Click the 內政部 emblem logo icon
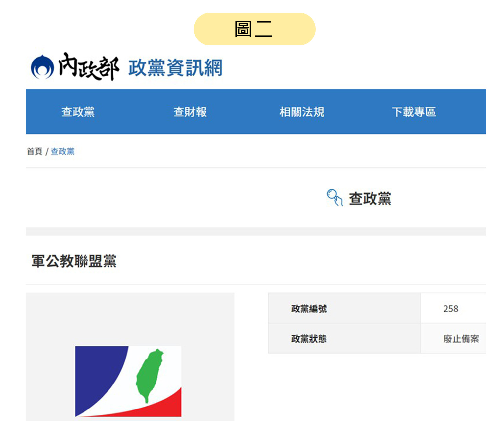This screenshot has height=421, width=504. 42,67
